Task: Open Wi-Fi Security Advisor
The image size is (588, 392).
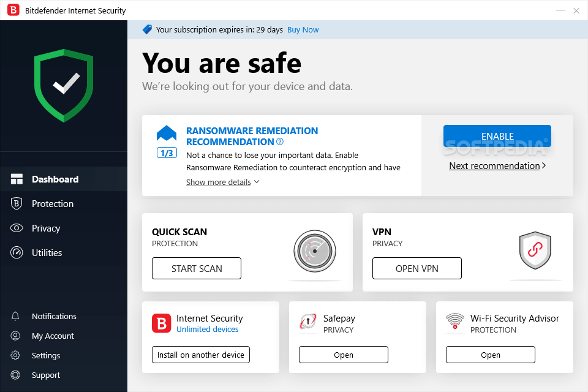Action: point(491,355)
